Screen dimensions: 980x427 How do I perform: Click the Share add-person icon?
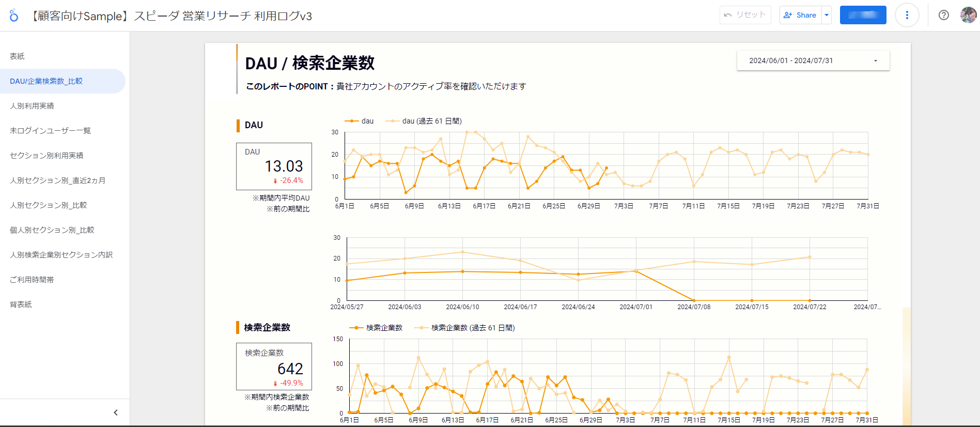788,15
